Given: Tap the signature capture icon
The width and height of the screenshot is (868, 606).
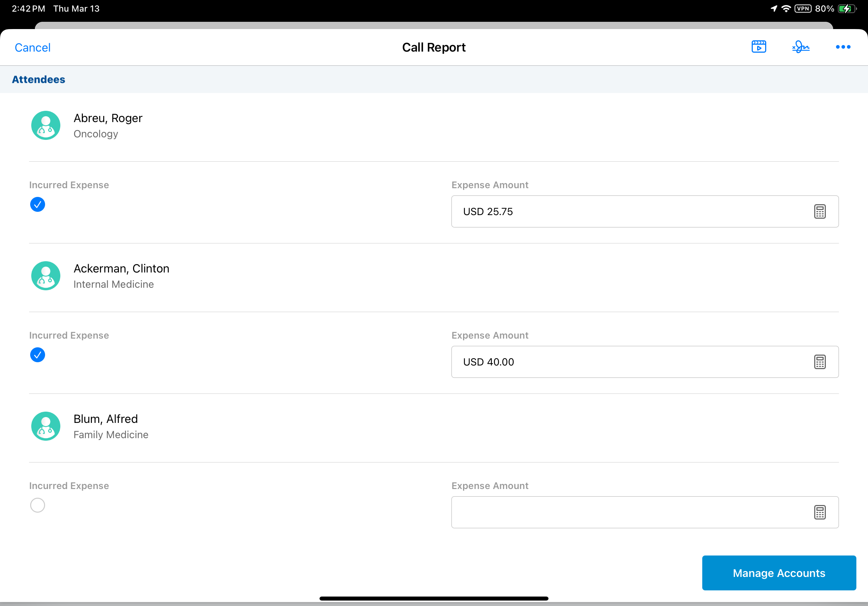Looking at the screenshot, I should (800, 47).
